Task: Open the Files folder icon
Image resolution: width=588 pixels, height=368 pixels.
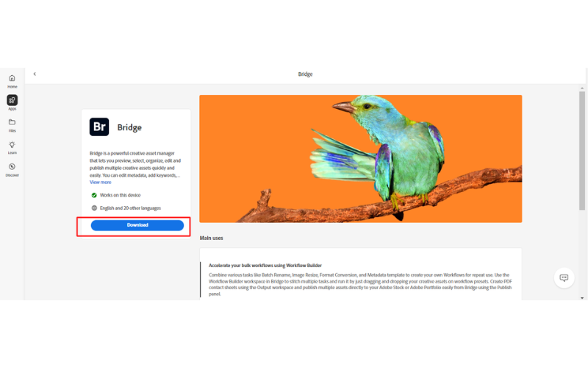Action: point(12,122)
